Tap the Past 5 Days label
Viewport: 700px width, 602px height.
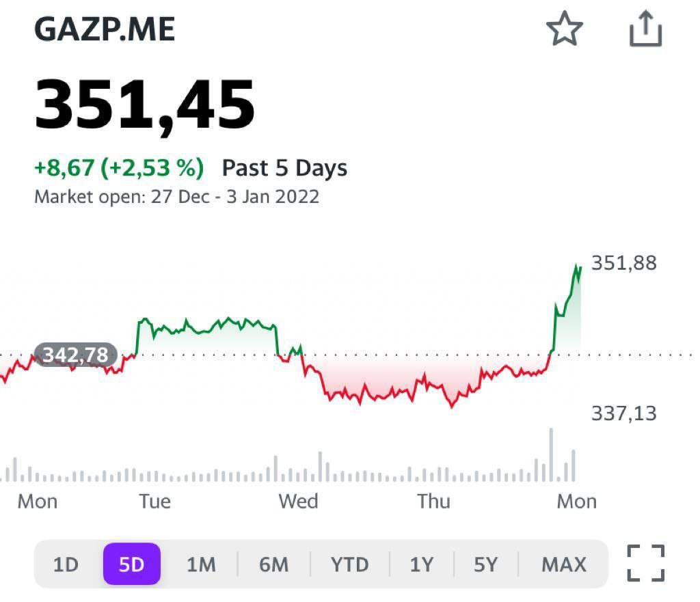[284, 168]
